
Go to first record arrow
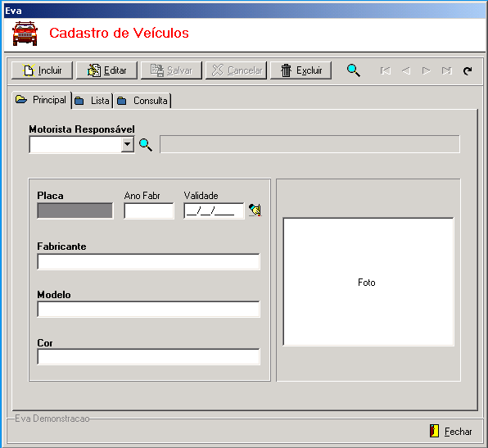click(x=386, y=70)
